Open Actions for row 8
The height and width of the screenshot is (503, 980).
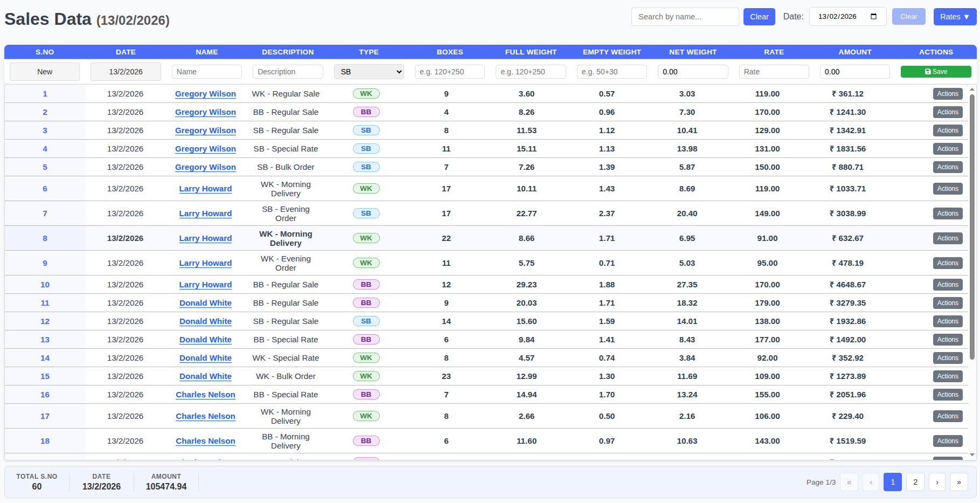(x=948, y=238)
